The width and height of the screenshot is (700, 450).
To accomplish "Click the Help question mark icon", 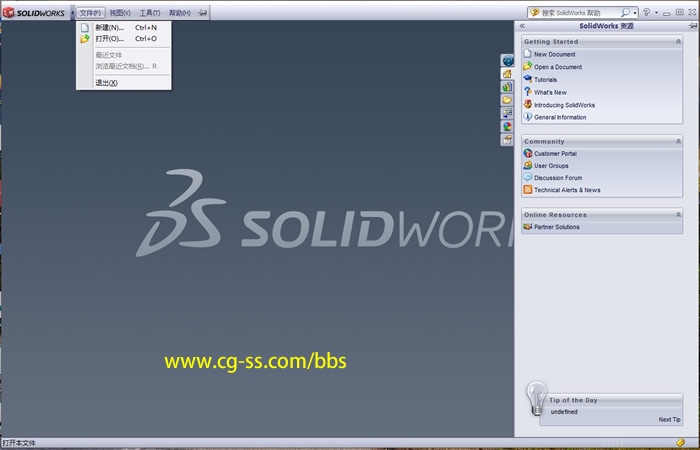I will click(x=646, y=13).
